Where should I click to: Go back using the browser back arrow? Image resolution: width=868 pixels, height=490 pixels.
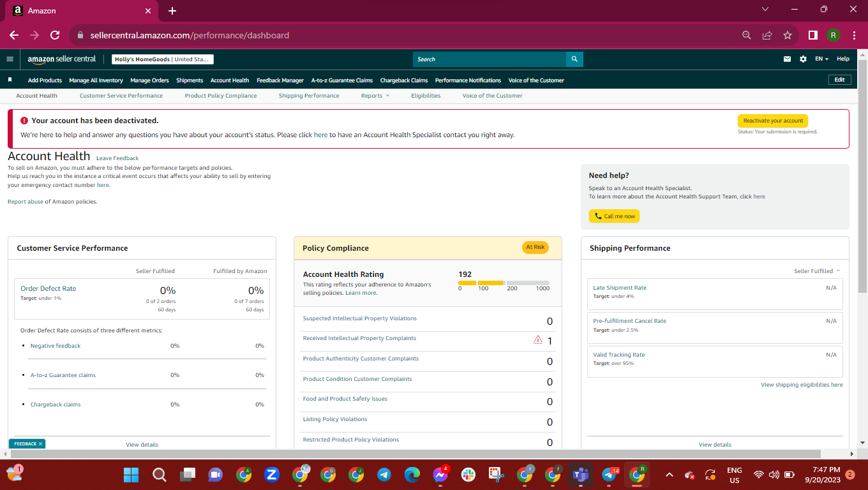[x=14, y=35]
